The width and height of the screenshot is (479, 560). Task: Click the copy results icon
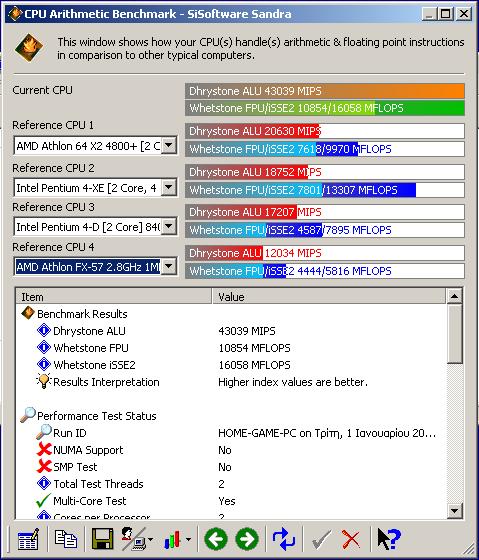click(66, 539)
